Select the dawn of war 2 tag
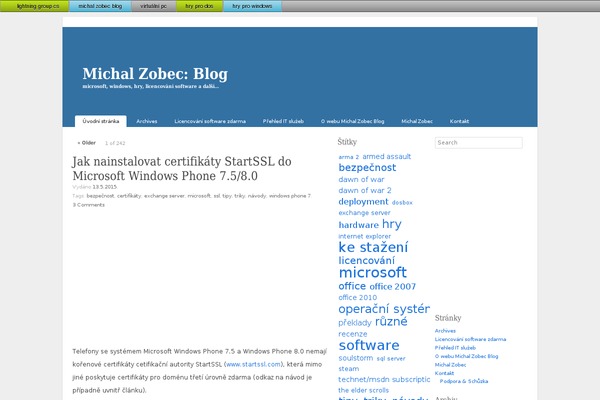This screenshot has width=600, height=400. pos(365,190)
